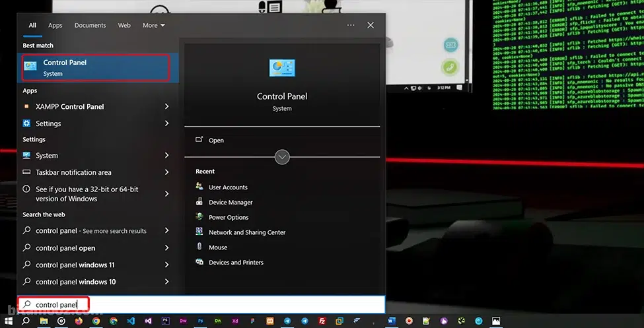Open the three-dots options menu
Screen dimensions: 644x328
pos(351,25)
